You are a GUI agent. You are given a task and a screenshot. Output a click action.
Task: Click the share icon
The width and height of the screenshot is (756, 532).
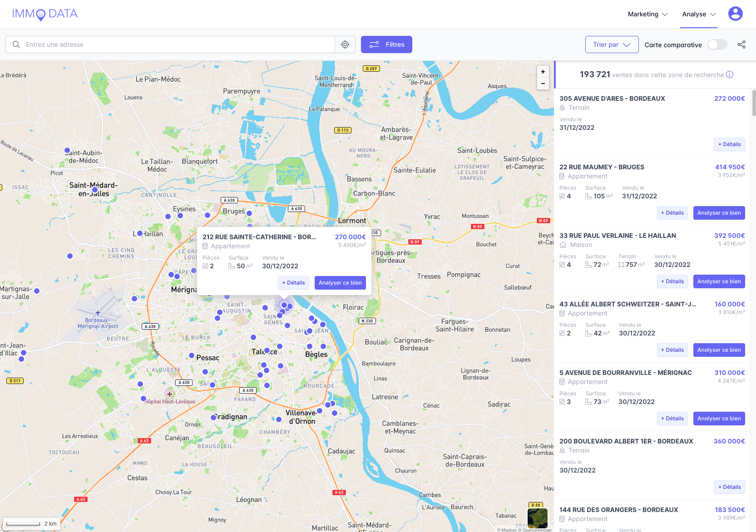(x=741, y=44)
